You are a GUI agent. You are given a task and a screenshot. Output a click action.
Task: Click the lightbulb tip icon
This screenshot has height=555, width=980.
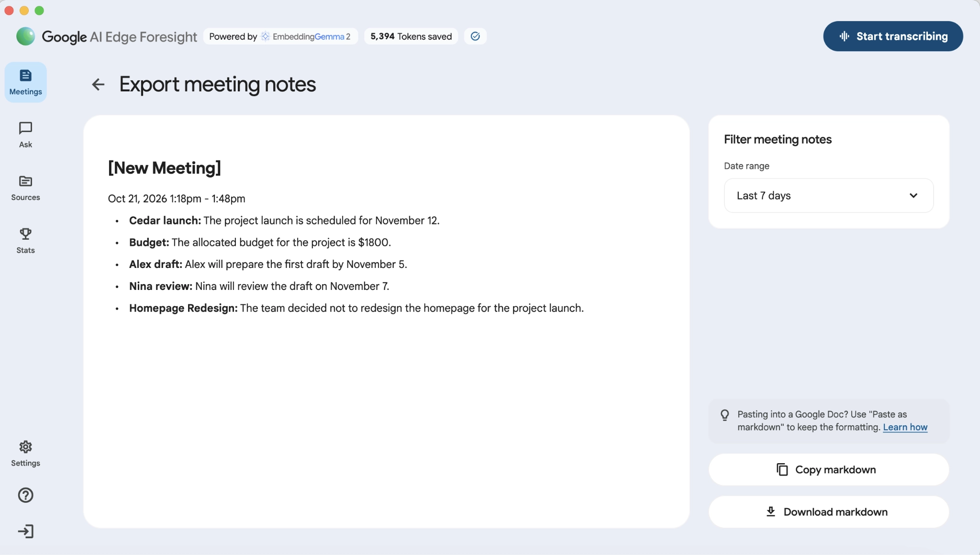coord(725,415)
